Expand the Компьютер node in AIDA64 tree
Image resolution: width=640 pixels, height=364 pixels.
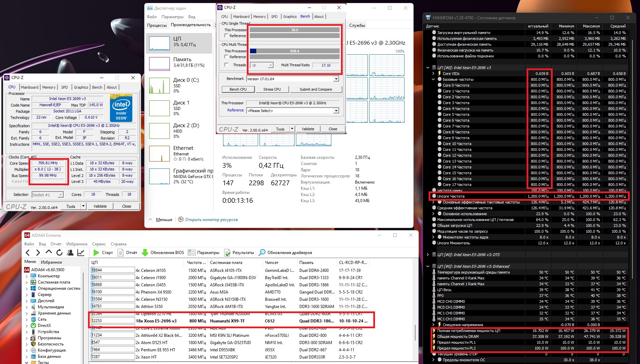point(27,276)
